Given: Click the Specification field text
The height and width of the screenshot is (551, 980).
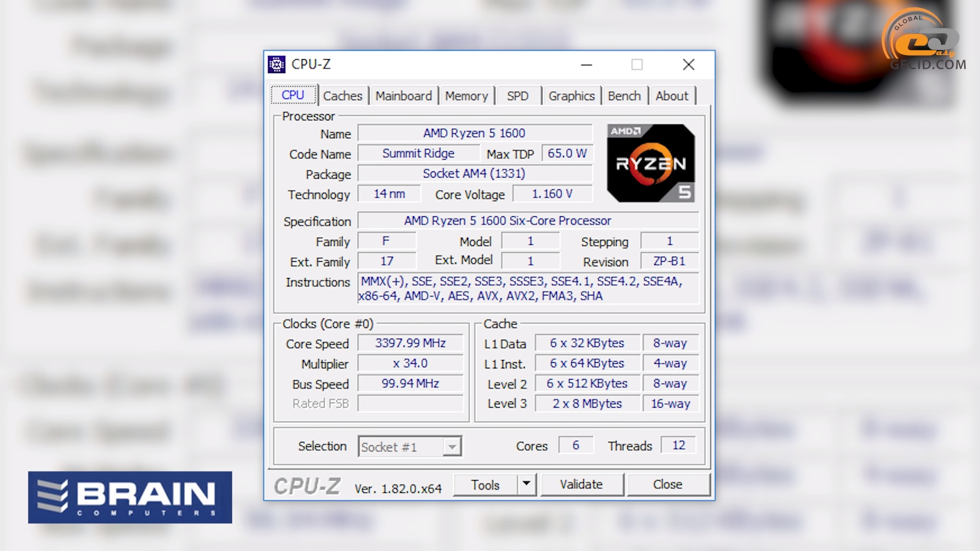Looking at the screenshot, I should 528,220.
